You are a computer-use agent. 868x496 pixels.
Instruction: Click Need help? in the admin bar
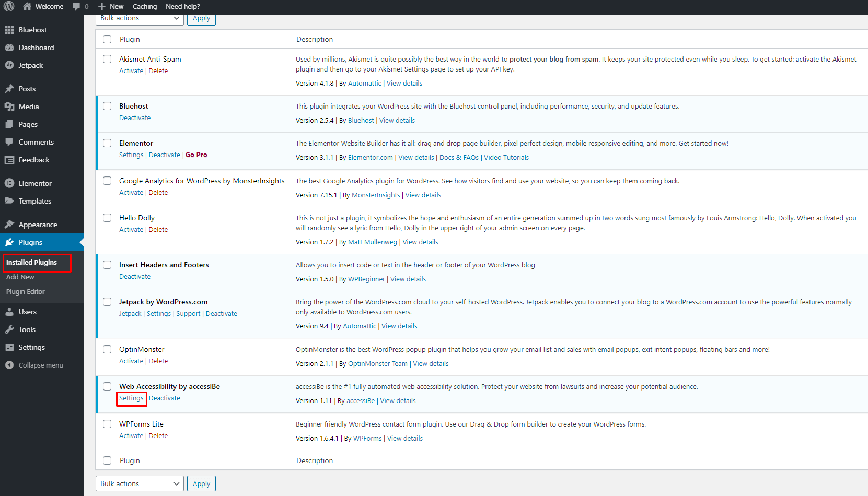click(182, 6)
